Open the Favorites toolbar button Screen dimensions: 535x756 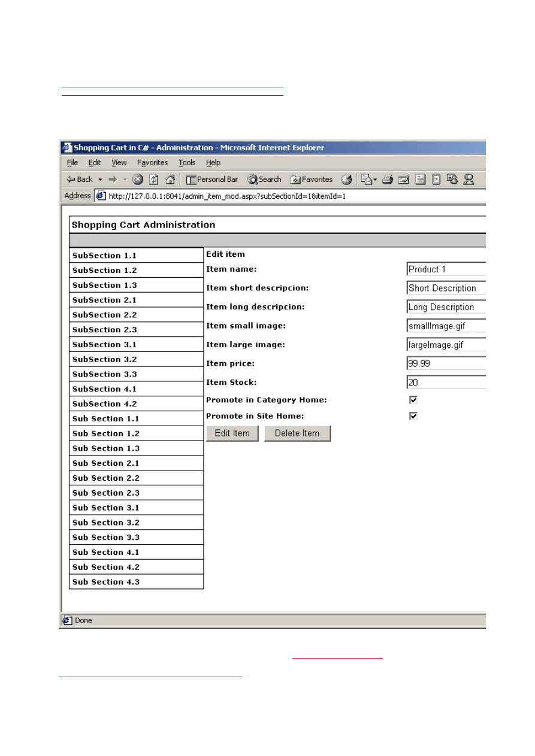312,179
